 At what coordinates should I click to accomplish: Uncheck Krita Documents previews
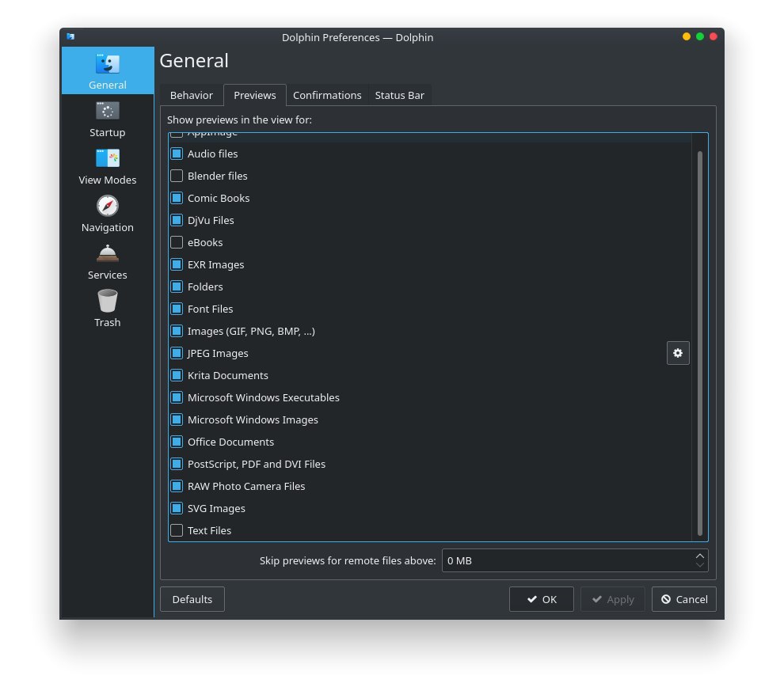click(x=177, y=374)
